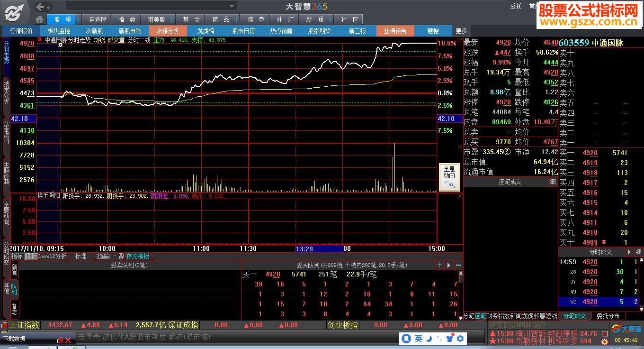Click the 细 button beside 逐笔成交

[553, 182]
